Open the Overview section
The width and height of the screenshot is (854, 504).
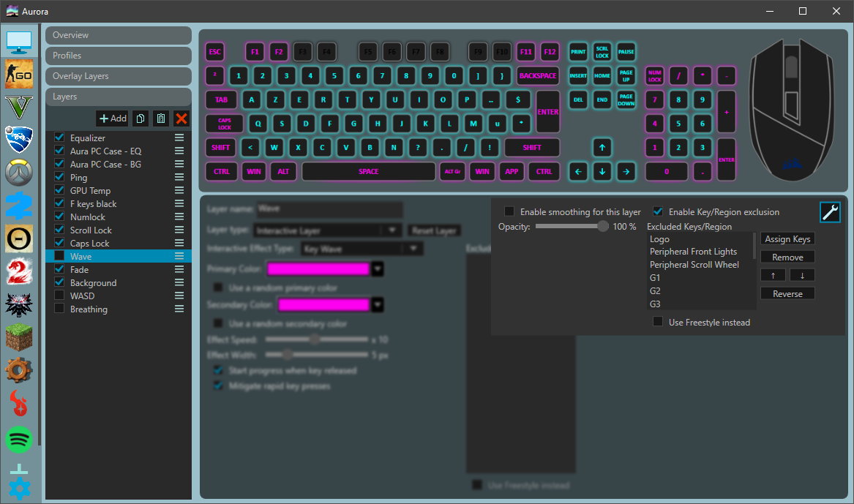pyautogui.click(x=118, y=35)
